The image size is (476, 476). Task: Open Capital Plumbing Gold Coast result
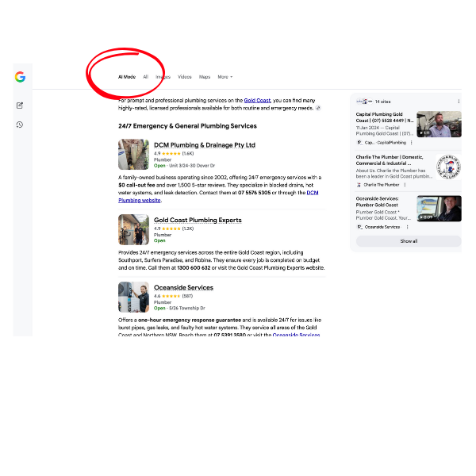click(x=385, y=117)
